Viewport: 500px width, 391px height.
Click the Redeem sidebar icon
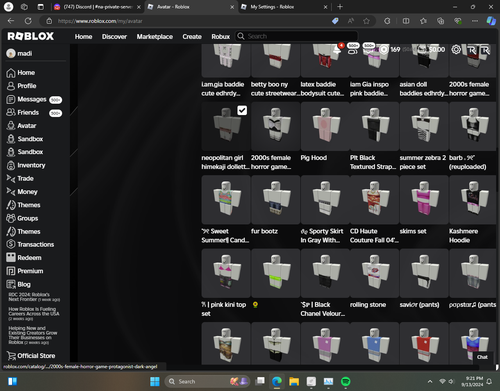pos(11,258)
